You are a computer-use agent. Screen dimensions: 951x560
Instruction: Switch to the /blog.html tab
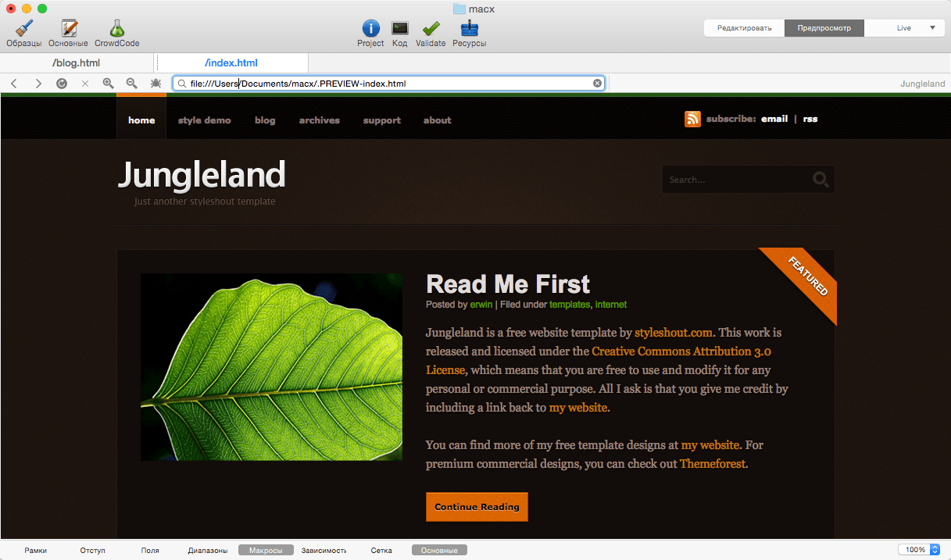[76, 62]
